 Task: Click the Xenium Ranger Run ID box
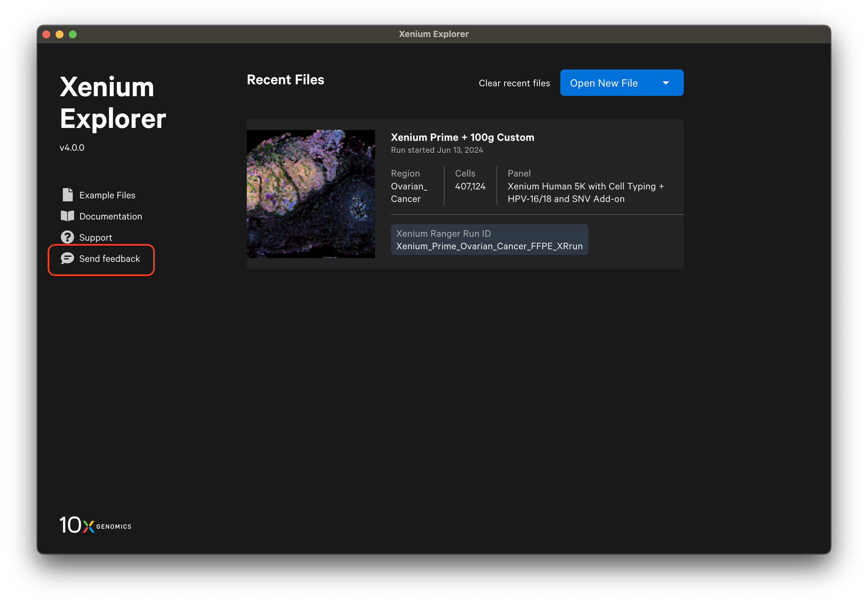pyautogui.click(x=489, y=240)
